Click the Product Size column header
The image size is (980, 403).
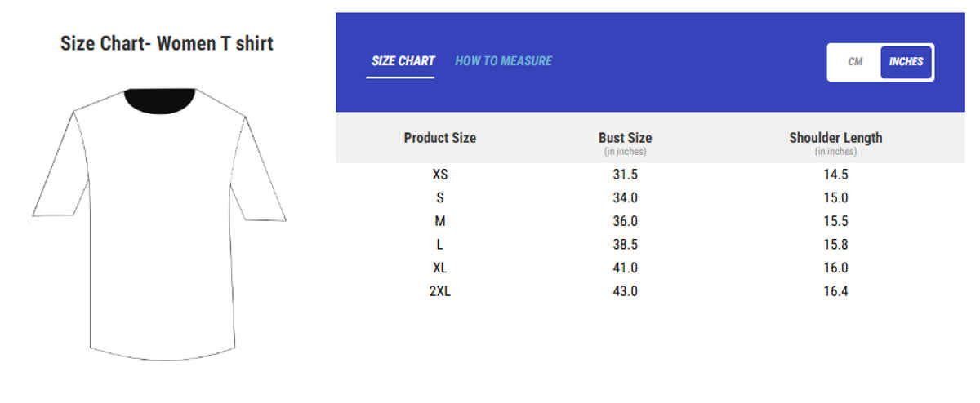439,138
